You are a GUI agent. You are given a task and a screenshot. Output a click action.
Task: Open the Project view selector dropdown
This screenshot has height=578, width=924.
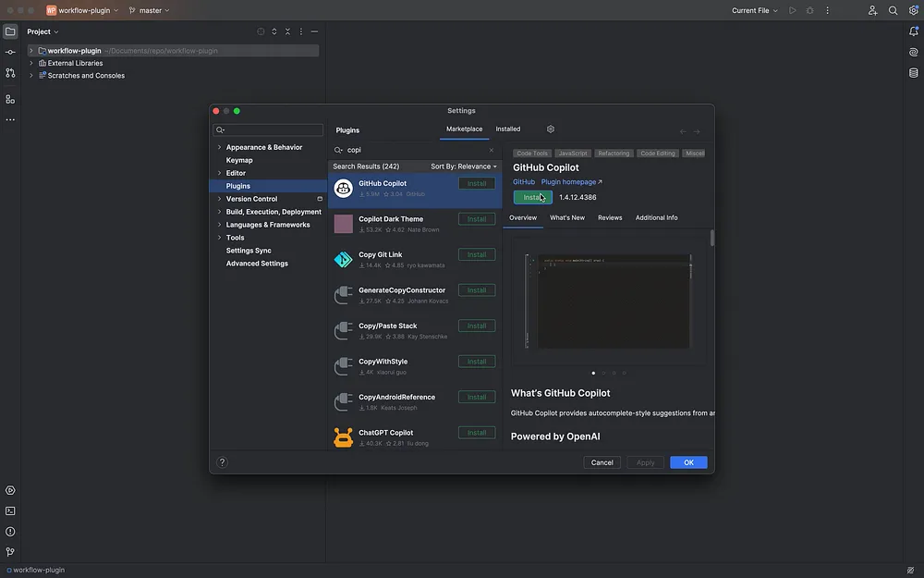coord(43,31)
